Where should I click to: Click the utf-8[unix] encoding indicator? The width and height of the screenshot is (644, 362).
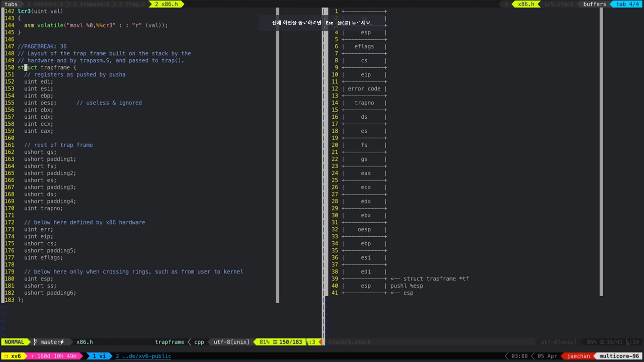coord(231,342)
